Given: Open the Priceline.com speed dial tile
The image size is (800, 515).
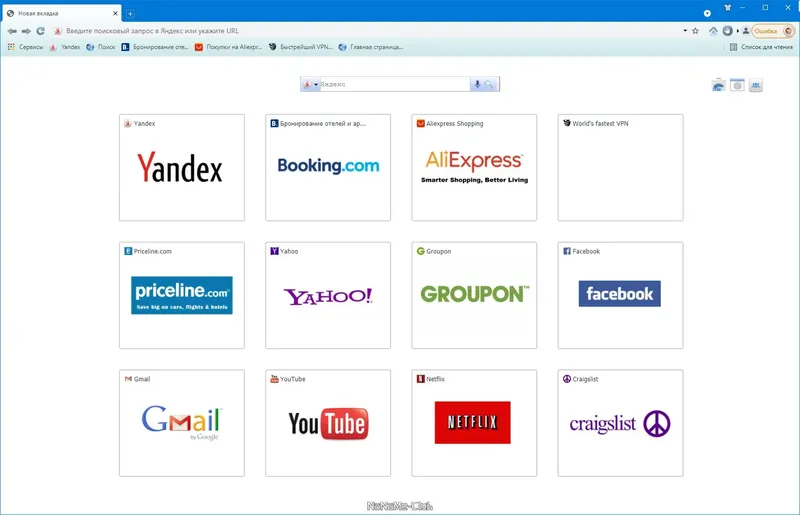Looking at the screenshot, I should tap(182, 295).
